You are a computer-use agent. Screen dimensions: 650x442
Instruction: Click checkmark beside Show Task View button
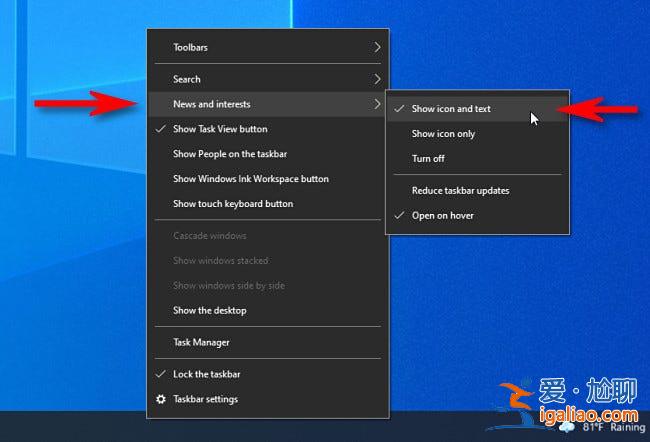(160, 129)
